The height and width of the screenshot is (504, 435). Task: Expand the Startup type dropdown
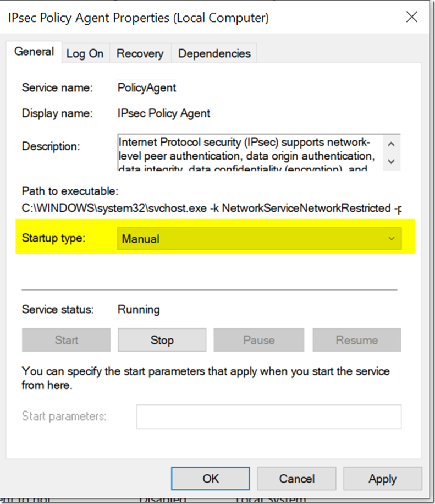pos(259,239)
